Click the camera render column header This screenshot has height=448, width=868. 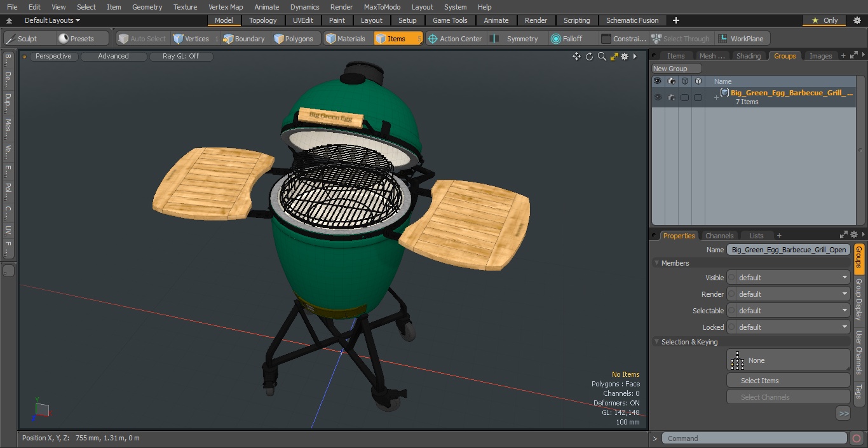(x=671, y=81)
